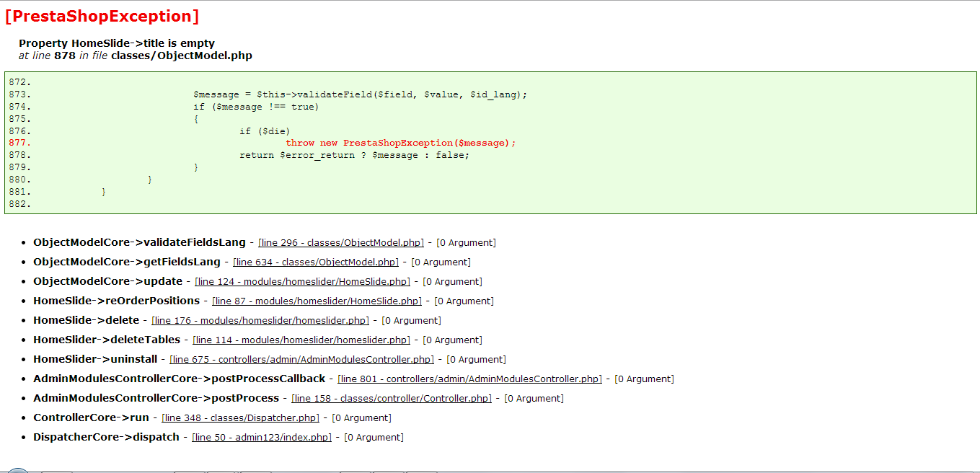Click line number 877. in code block
This screenshot has width=980, height=473.
click(20, 143)
